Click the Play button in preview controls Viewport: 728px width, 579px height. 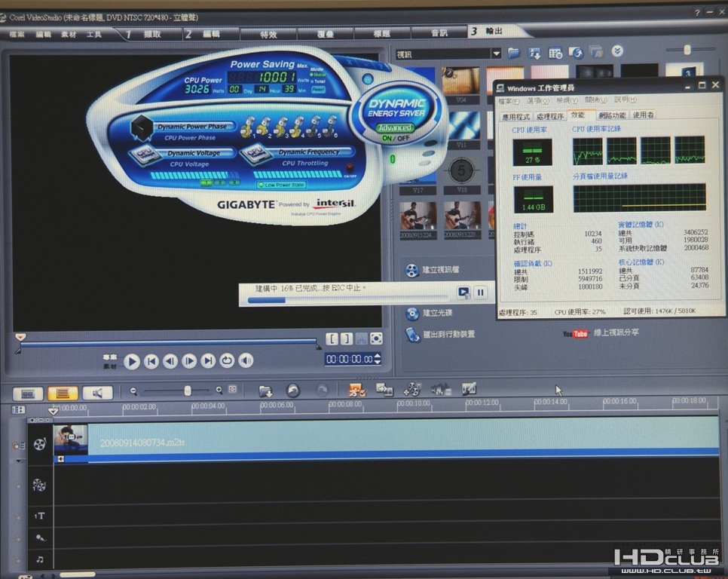coord(132,361)
